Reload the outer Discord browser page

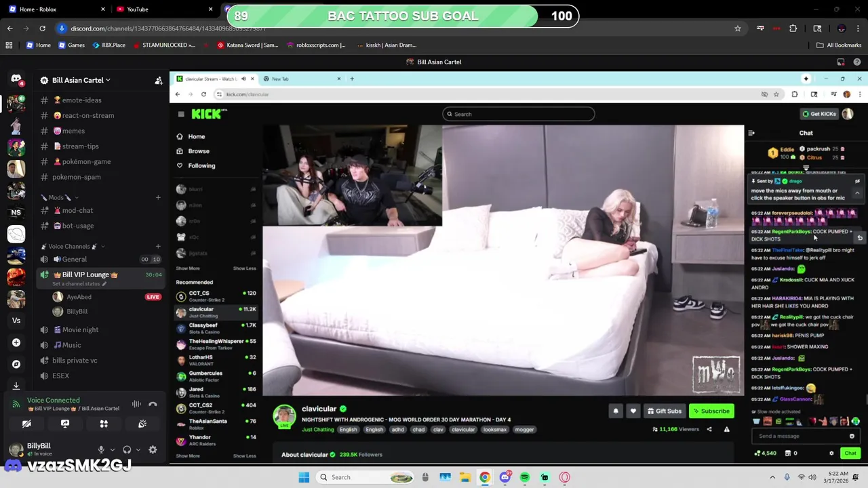coord(42,28)
